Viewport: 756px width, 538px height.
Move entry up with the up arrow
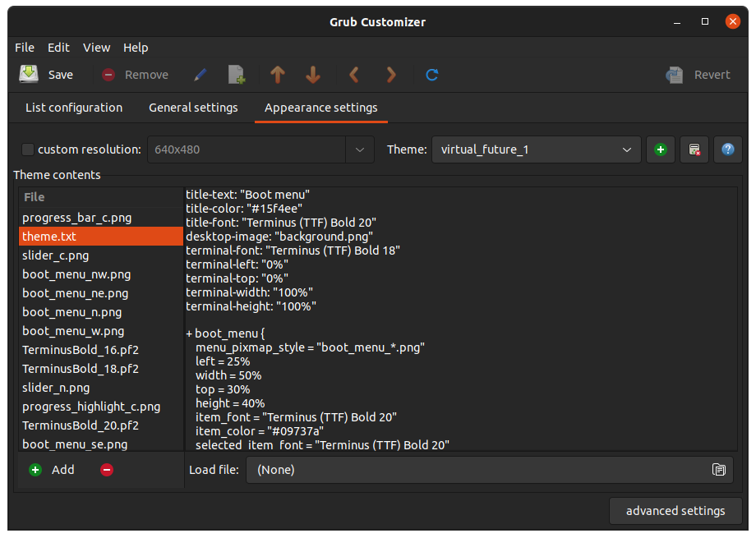click(x=277, y=75)
